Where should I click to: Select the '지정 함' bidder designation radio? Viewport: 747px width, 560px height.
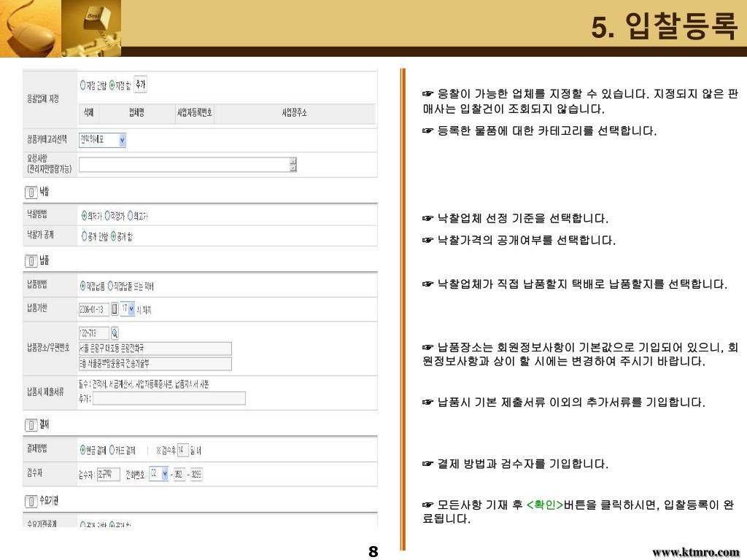click(112, 85)
